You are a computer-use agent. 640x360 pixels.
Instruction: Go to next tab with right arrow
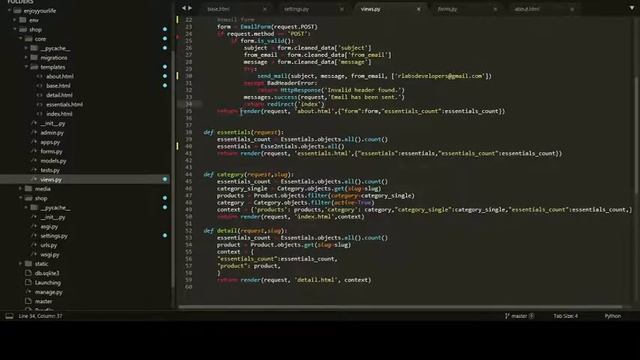tap(190, 8)
